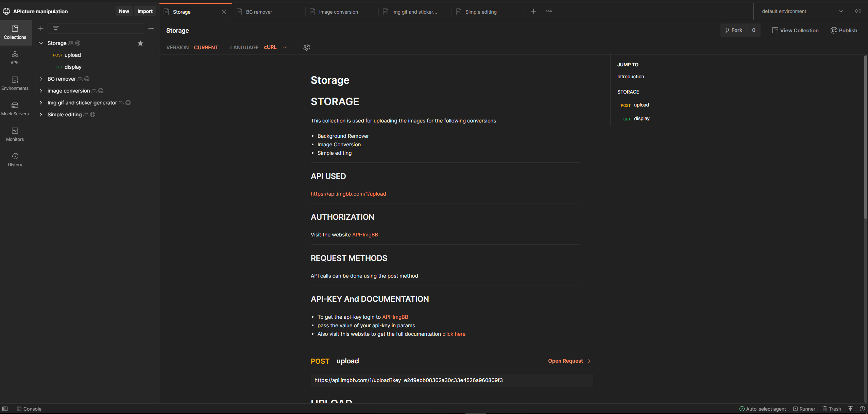Click the documentation vertical scrollbar

(865, 136)
